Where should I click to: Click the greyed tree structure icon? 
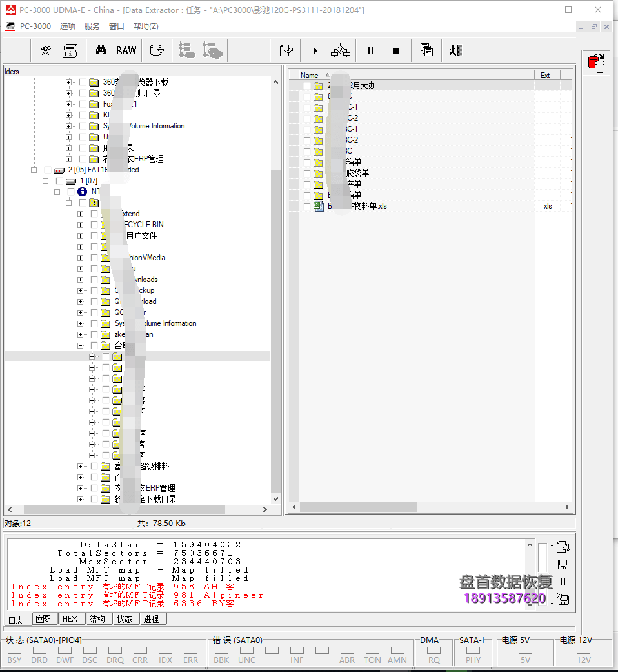point(186,50)
